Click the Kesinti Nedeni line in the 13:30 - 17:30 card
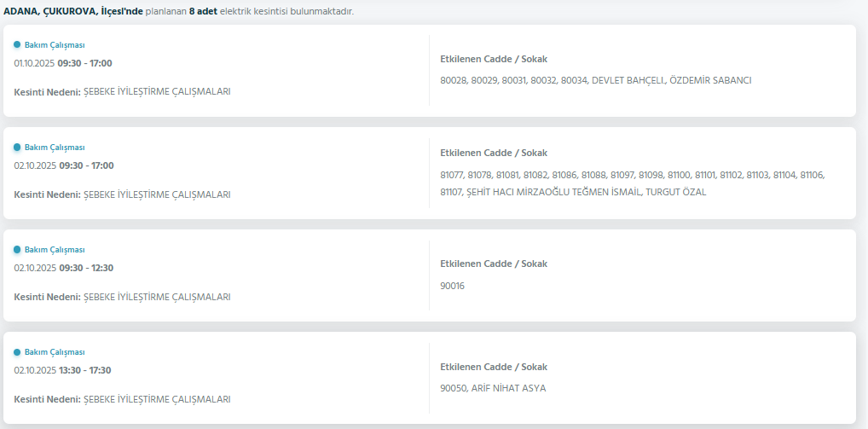The height and width of the screenshot is (429, 868). click(x=122, y=398)
